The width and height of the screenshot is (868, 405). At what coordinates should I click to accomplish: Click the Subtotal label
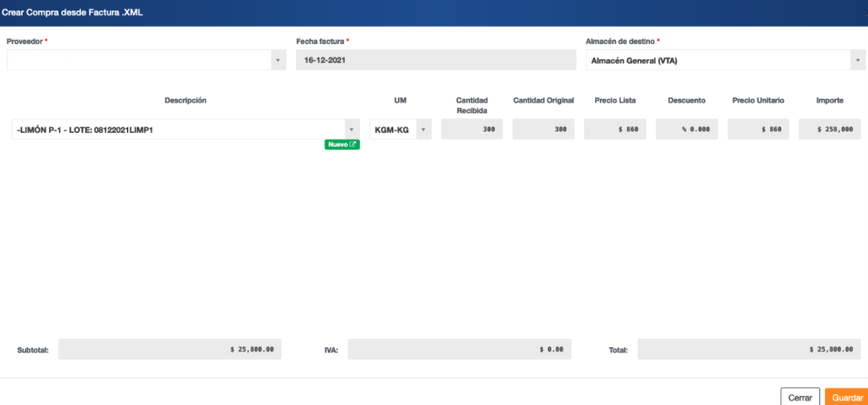[33, 350]
